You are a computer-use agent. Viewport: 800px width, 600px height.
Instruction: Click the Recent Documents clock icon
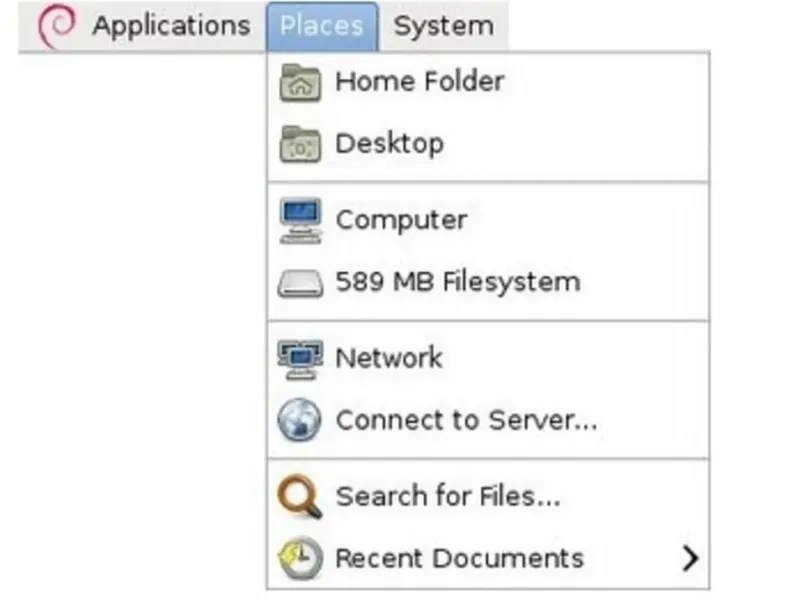pyautogui.click(x=300, y=558)
